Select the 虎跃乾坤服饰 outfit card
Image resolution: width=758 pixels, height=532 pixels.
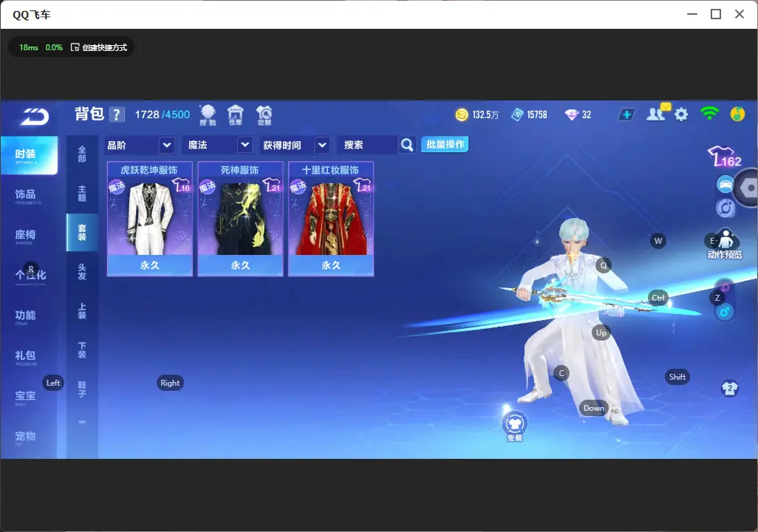pos(150,219)
